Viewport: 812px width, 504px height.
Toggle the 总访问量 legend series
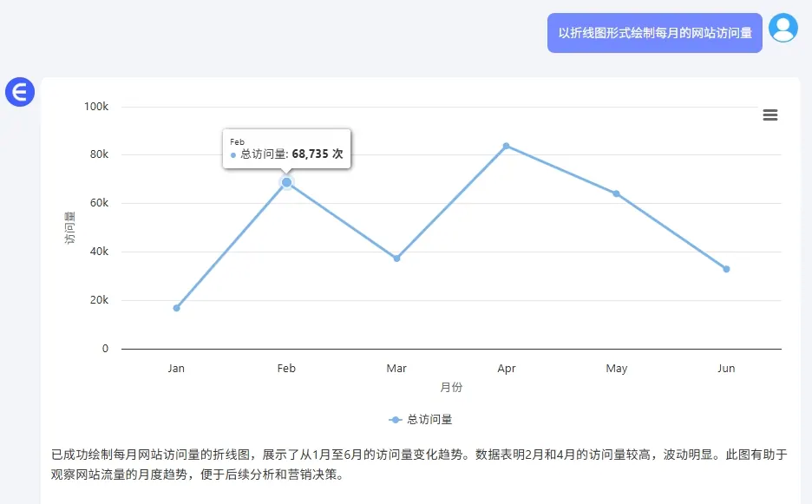(x=421, y=420)
